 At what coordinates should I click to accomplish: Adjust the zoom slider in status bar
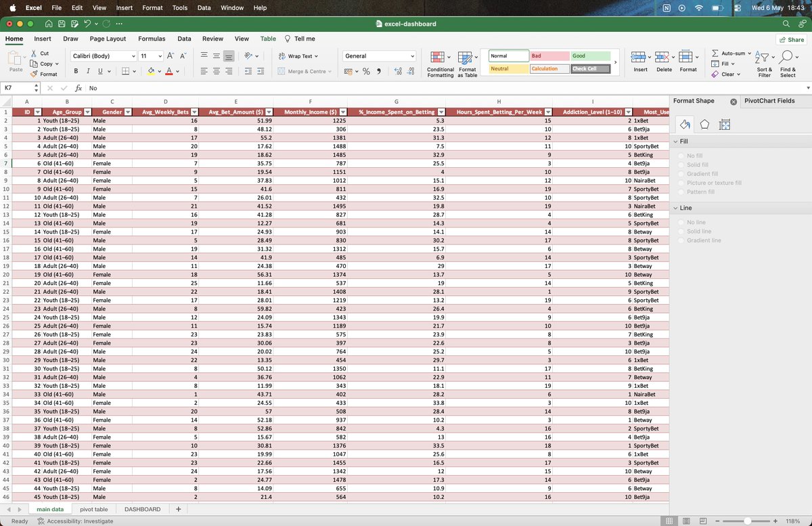click(x=748, y=521)
